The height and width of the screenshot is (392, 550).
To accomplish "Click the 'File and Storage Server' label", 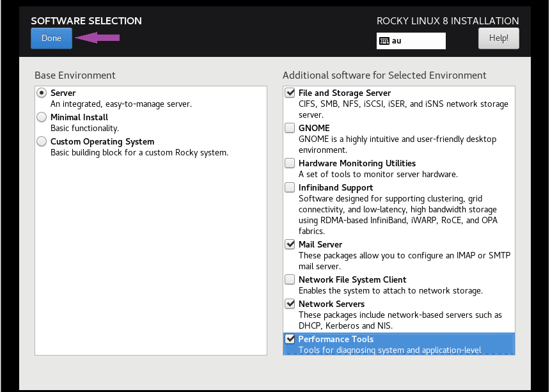I will [345, 93].
